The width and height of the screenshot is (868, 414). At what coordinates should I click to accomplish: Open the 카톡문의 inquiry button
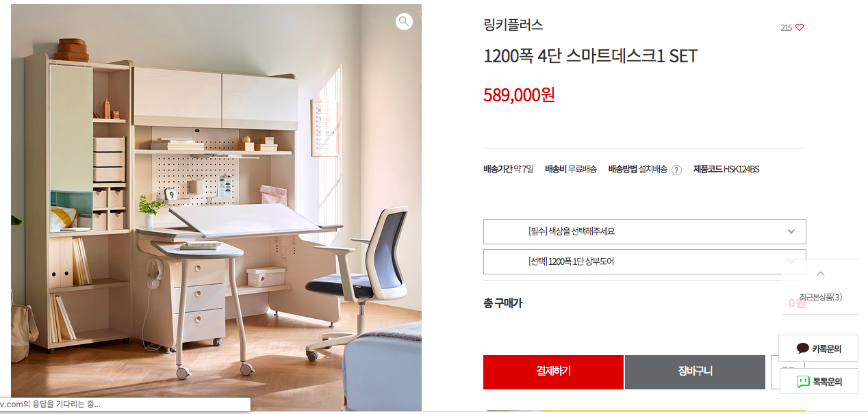(x=818, y=348)
